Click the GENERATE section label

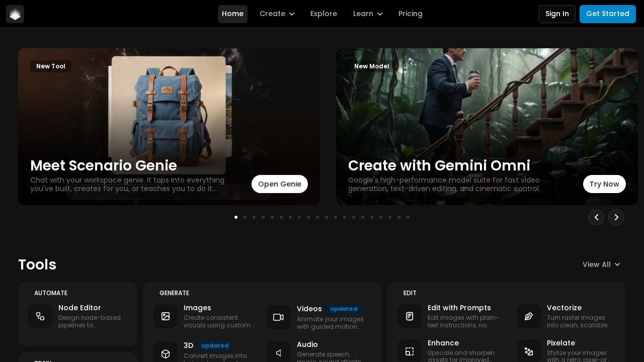[x=174, y=293]
